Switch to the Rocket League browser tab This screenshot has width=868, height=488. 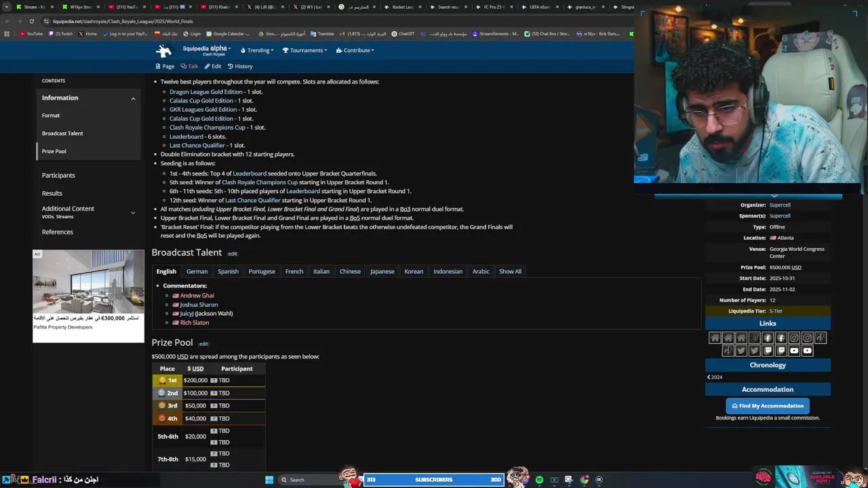point(402,7)
